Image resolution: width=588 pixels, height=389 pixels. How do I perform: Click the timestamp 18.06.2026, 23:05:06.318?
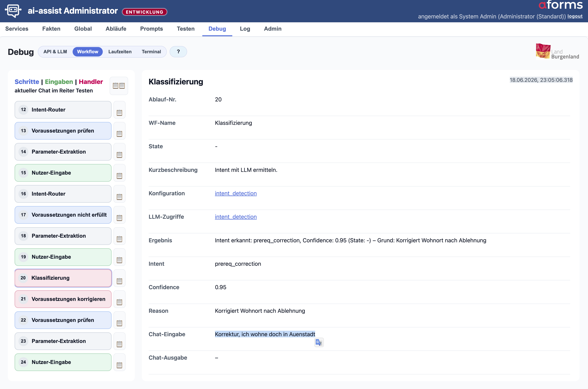pos(541,80)
